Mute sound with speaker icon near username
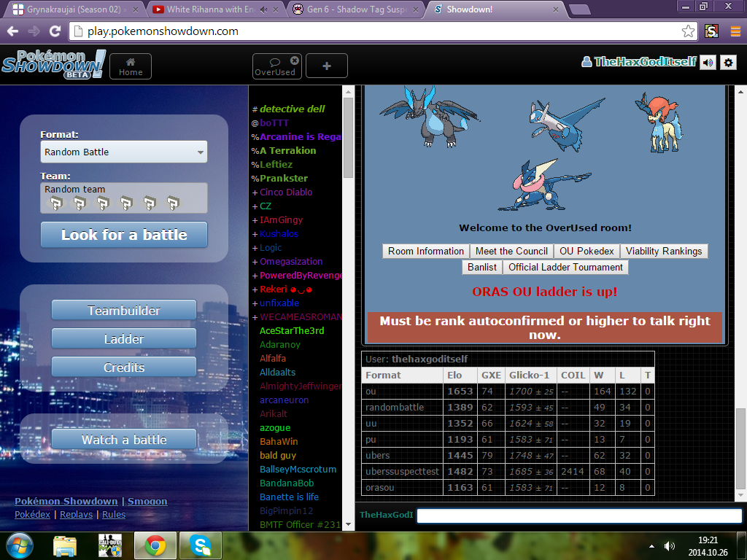This screenshot has height=560, width=747. 708,63
